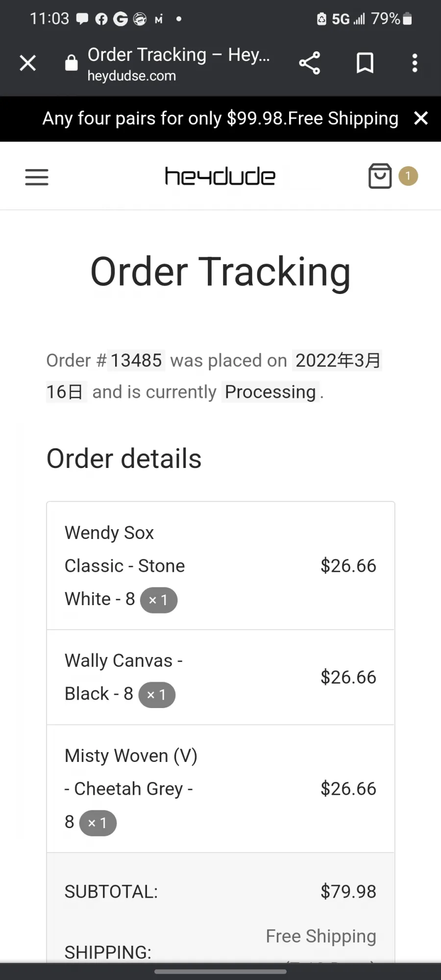The width and height of the screenshot is (441, 980).
Task: Tap the Facebook notification icon in status bar
Action: pos(101,19)
